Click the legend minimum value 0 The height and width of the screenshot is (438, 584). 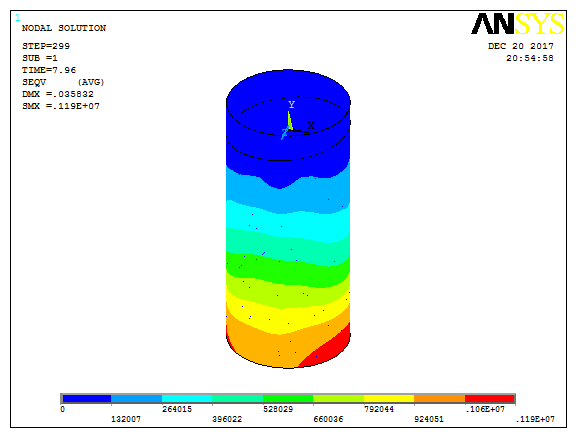[63, 409]
